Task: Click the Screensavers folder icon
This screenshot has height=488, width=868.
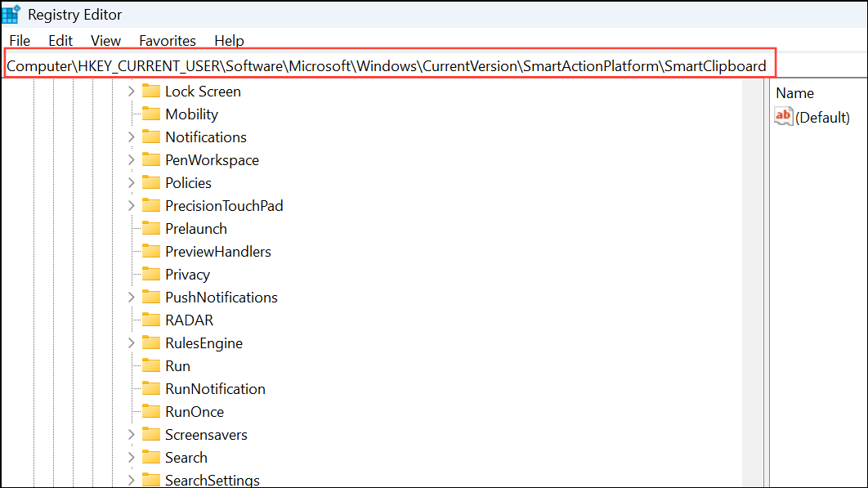Action: [x=151, y=434]
